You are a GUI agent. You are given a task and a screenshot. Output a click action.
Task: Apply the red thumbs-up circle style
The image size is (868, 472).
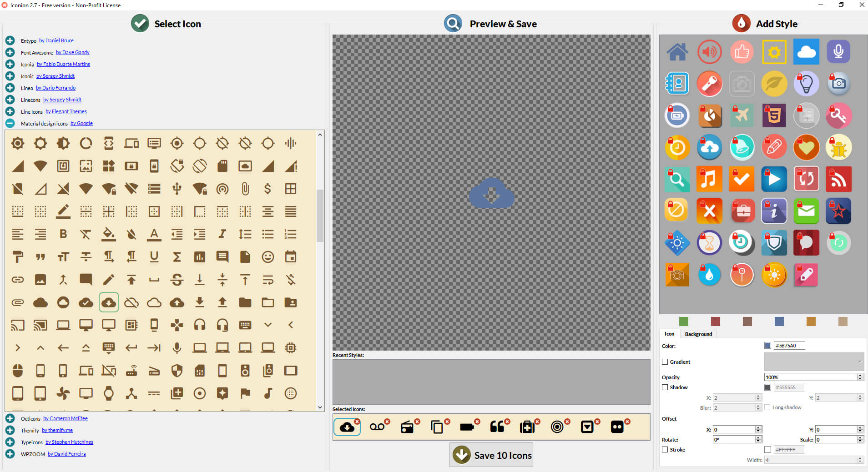742,52
